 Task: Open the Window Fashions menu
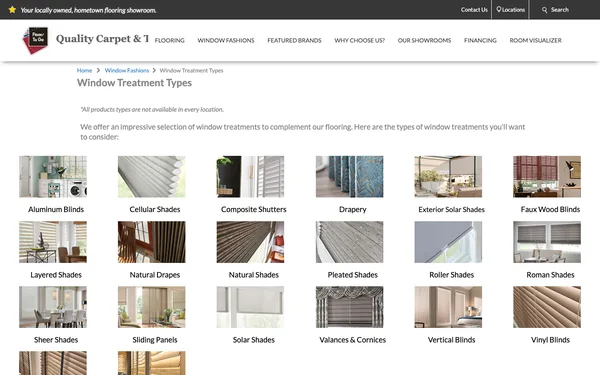pos(226,40)
